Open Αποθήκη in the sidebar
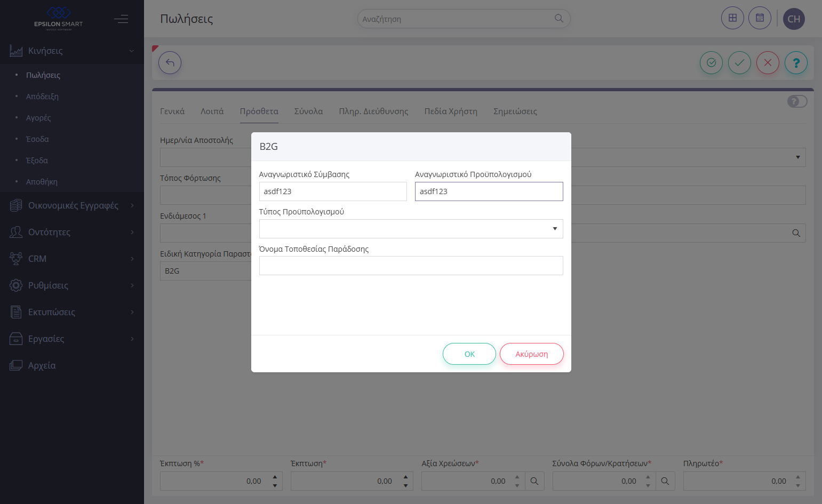Viewport: 822px width, 504px height. [x=42, y=182]
